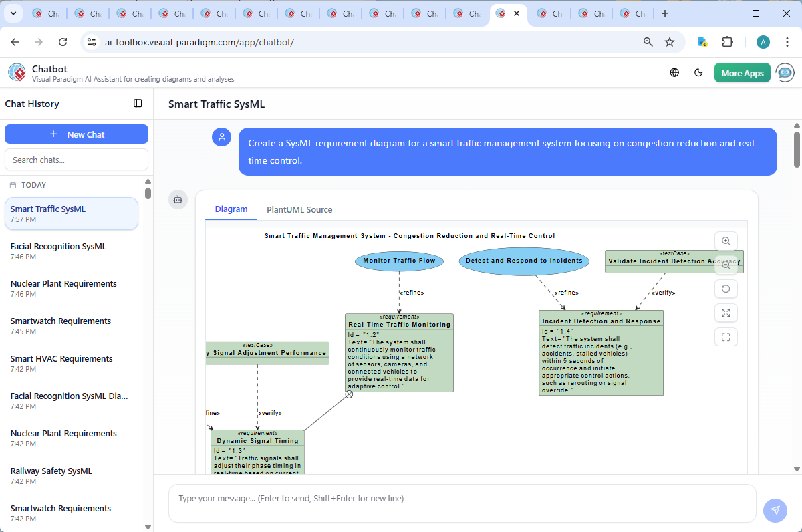Expand the diagram to full screen
The image size is (802, 532).
click(726, 313)
